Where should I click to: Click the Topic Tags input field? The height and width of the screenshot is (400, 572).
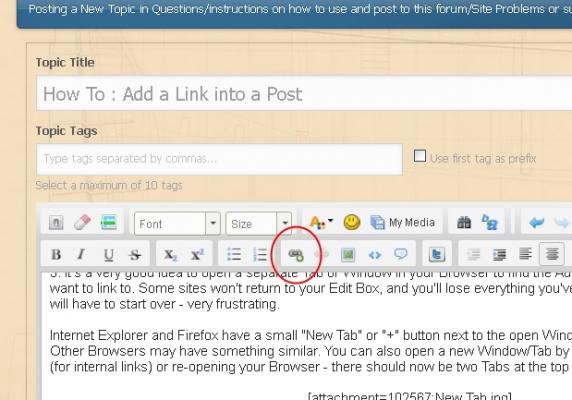coord(219,159)
